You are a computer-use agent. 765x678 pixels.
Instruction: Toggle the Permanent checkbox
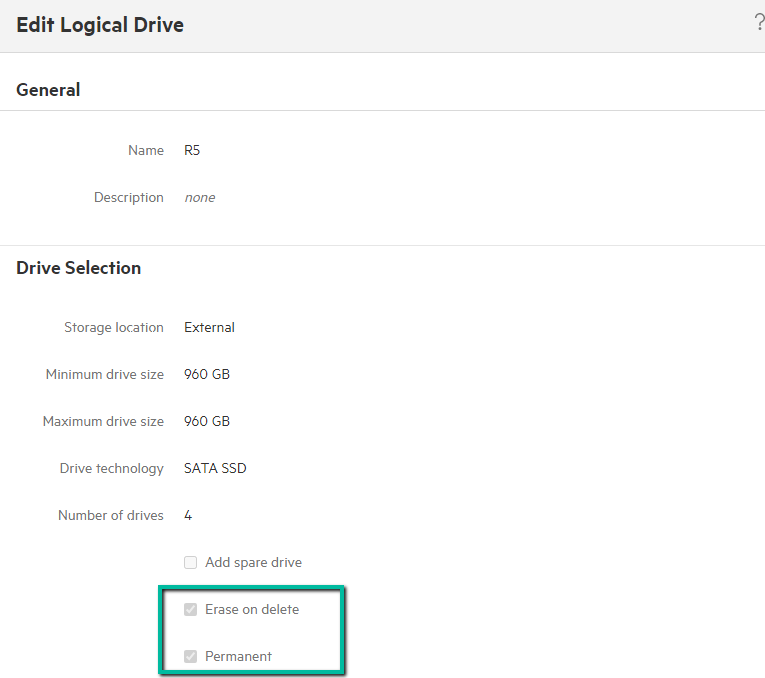(191, 657)
